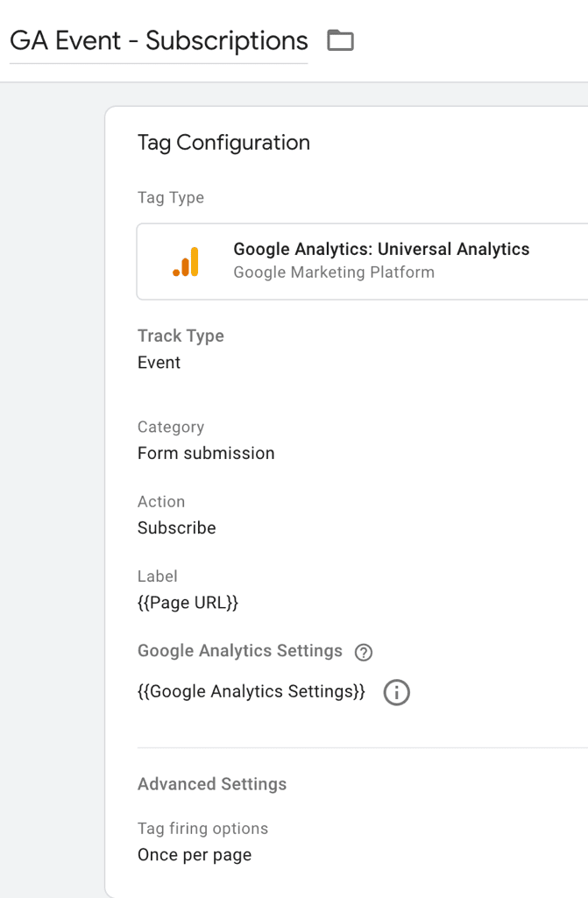This screenshot has width=588, height=898.
Task: Click the Action field label
Action: pos(161,501)
